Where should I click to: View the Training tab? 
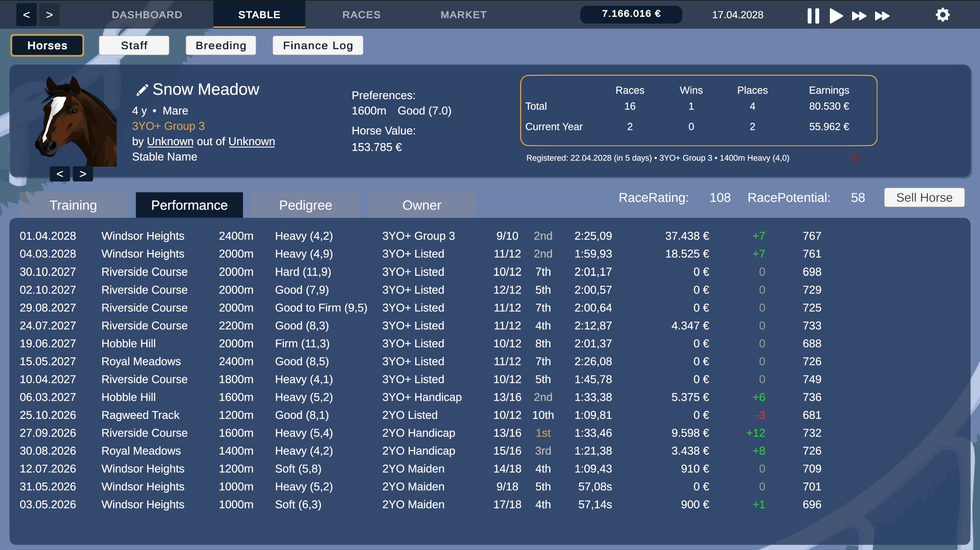pyautogui.click(x=73, y=205)
